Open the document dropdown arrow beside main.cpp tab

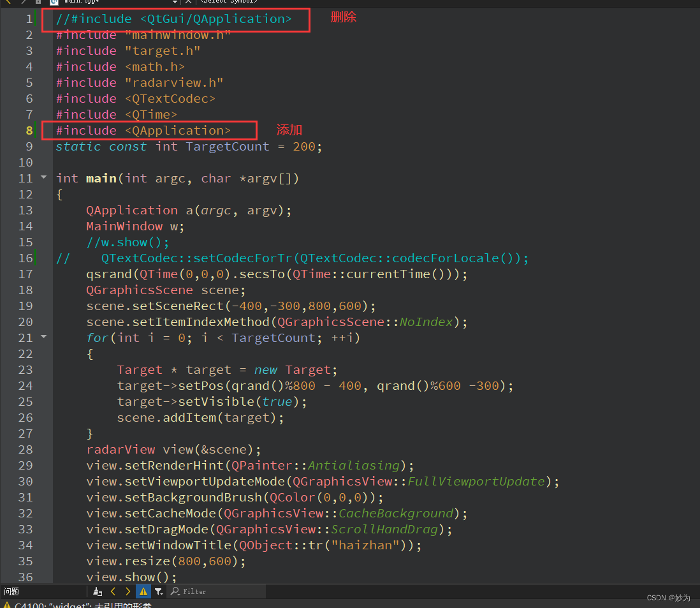174,2
